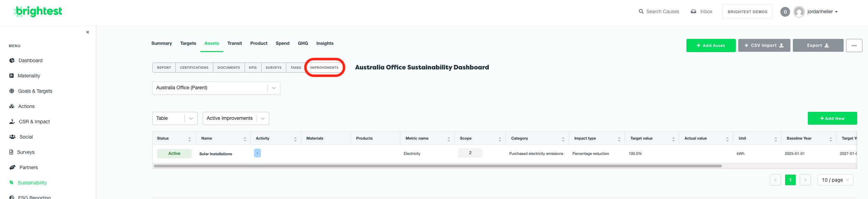Click the Goals & Targets globe icon

[x=12, y=91]
